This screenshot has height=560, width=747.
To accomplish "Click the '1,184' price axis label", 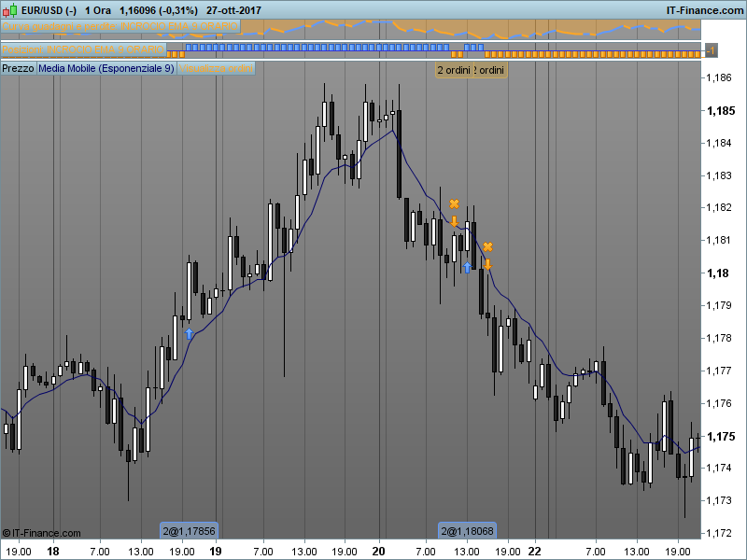I will (x=719, y=143).
